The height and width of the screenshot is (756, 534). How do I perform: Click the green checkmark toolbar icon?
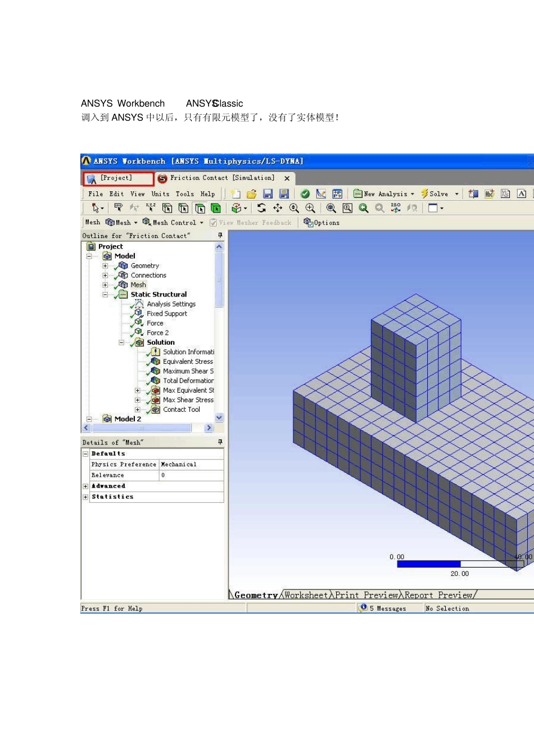pos(305,193)
